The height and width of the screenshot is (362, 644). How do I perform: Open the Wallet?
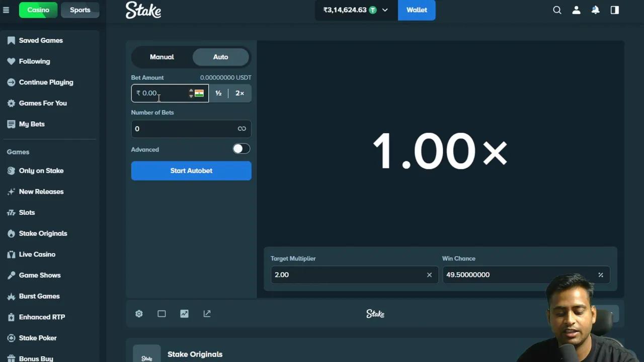(x=417, y=10)
